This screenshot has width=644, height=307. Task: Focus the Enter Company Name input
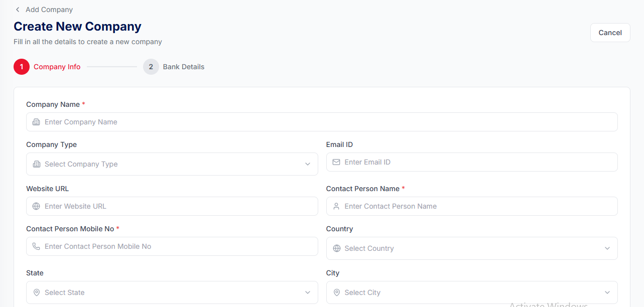322,122
